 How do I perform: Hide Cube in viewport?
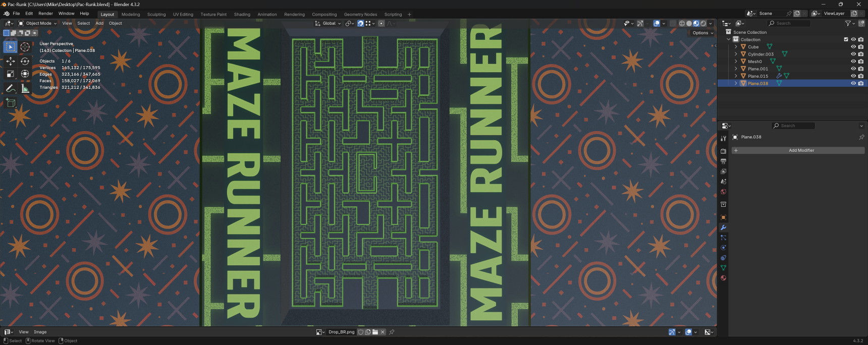(853, 47)
